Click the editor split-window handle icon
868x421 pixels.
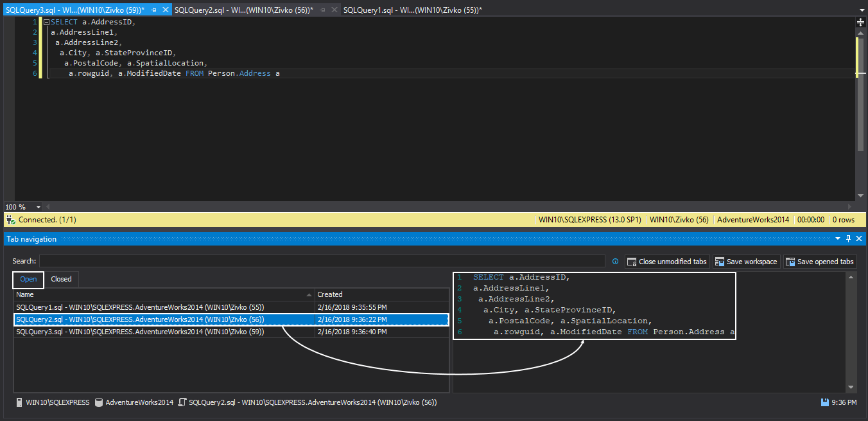click(x=860, y=22)
